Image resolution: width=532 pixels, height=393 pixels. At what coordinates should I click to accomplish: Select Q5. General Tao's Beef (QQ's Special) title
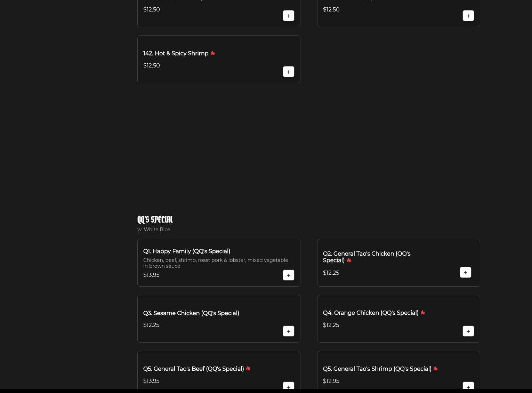coord(193,369)
